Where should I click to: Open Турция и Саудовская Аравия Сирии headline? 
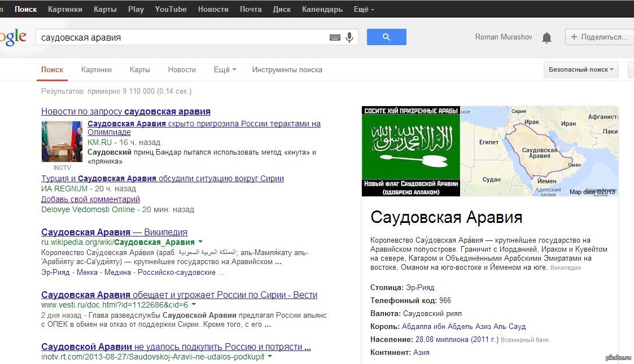(163, 178)
